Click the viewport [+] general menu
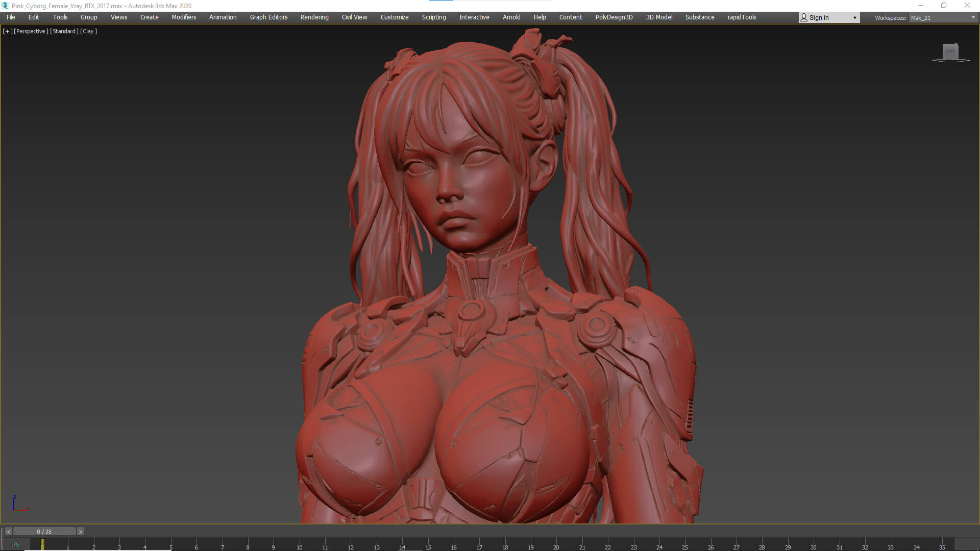This screenshot has height=551, width=980. click(x=7, y=31)
